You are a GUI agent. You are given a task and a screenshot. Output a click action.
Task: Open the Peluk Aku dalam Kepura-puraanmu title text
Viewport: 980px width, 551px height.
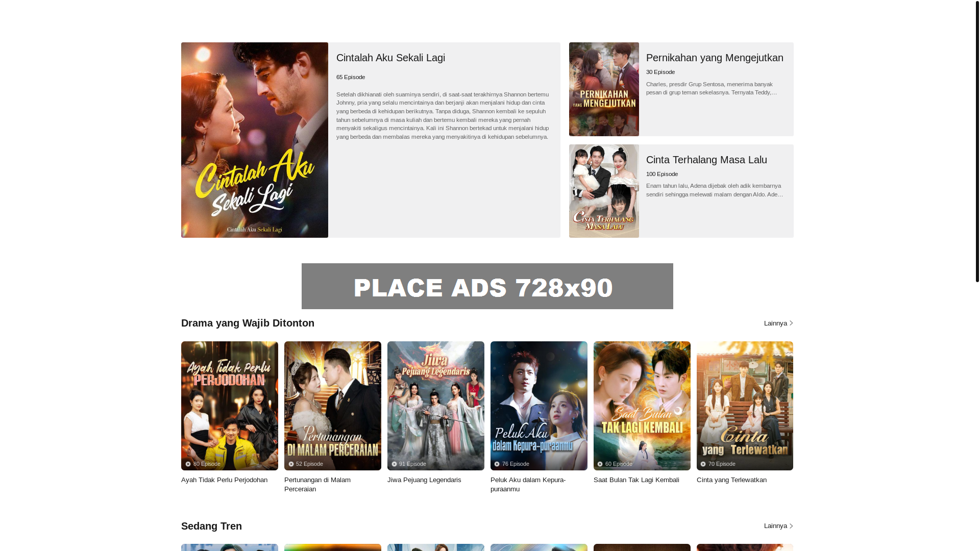528,485
